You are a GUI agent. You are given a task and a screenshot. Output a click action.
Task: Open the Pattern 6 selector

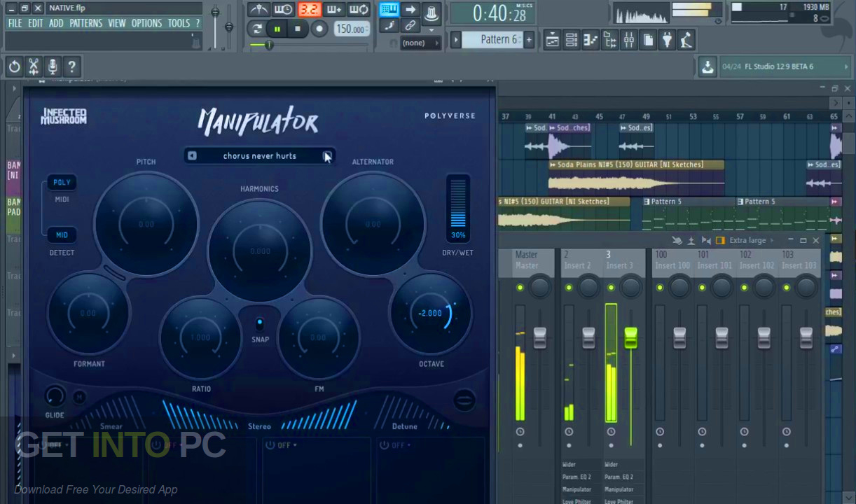492,40
